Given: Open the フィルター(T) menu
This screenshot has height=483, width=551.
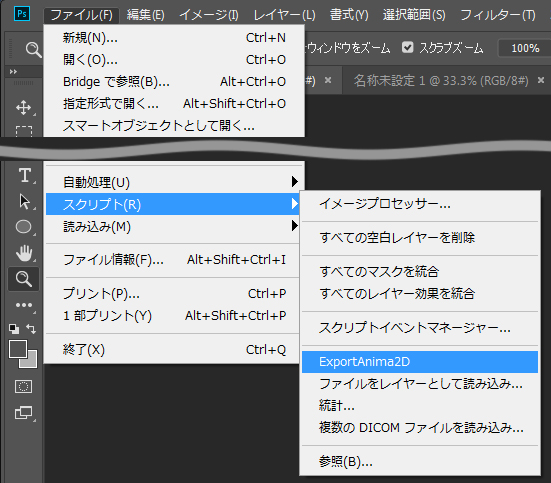Looking at the screenshot, I should point(498,15).
